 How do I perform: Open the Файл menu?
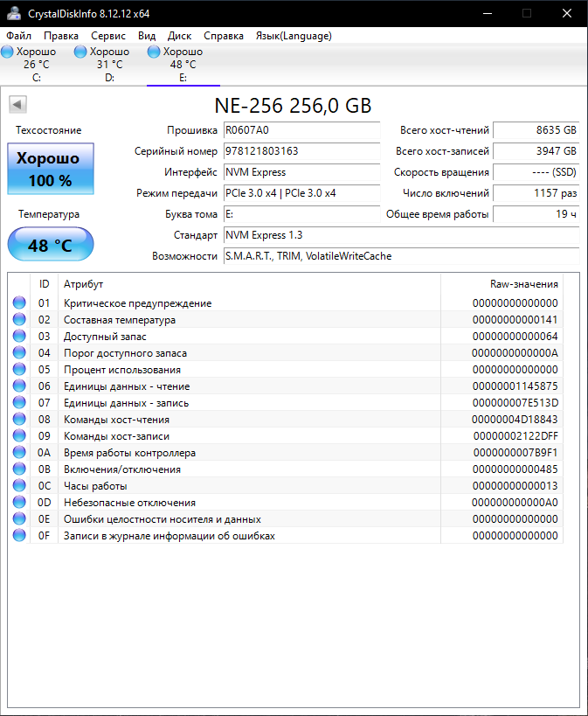(x=18, y=36)
